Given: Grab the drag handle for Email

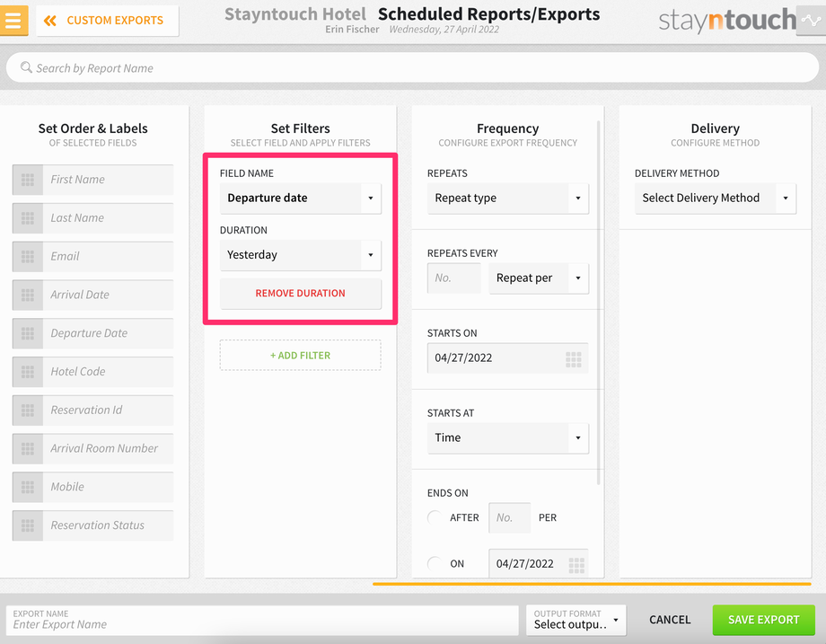Looking at the screenshot, I should pos(28,257).
